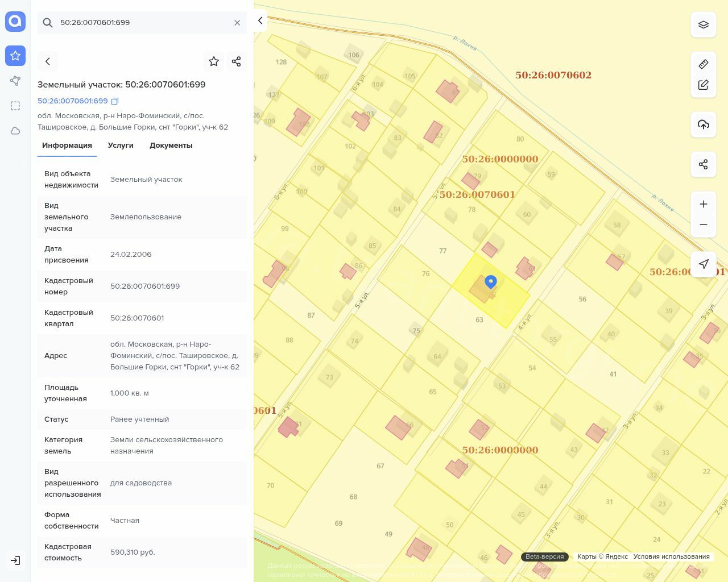Go back to previous results
Screen dimensions: 728x582
tap(48, 61)
